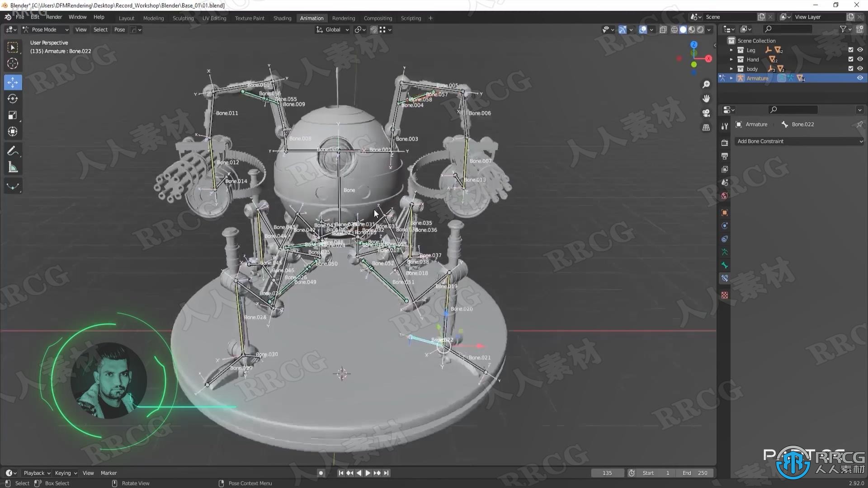Screen dimensions: 868x488
Task: Open the Output properties tab
Action: point(725,156)
